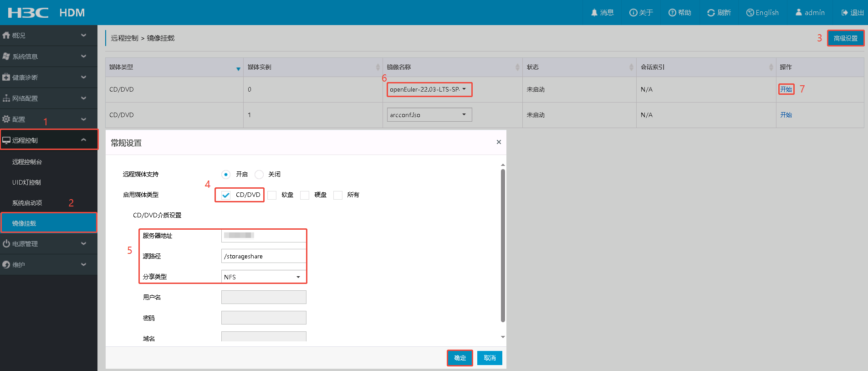868x371 pixels.
Task: Select 开启 radio for remote media support
Action: [x=226, y=175]
